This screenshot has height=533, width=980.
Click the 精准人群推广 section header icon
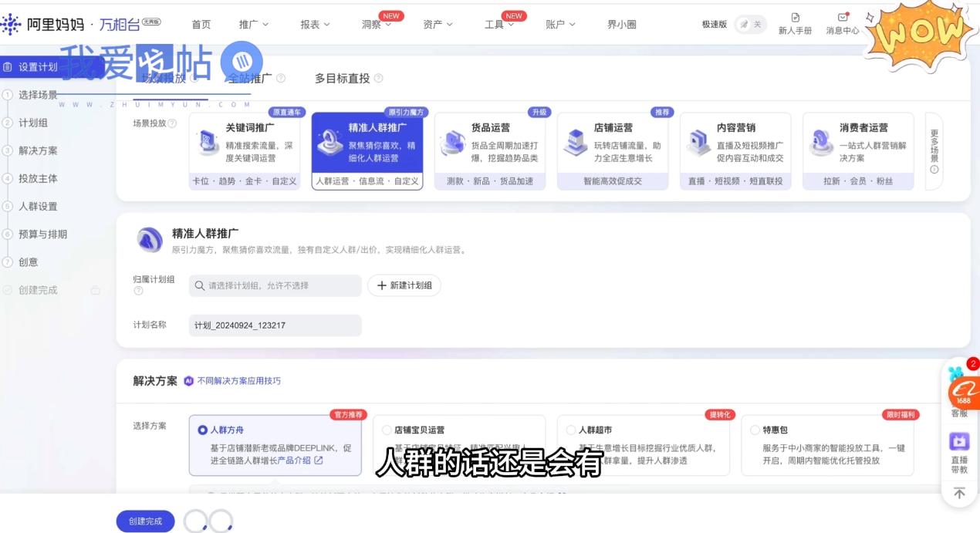coord(150,240)
